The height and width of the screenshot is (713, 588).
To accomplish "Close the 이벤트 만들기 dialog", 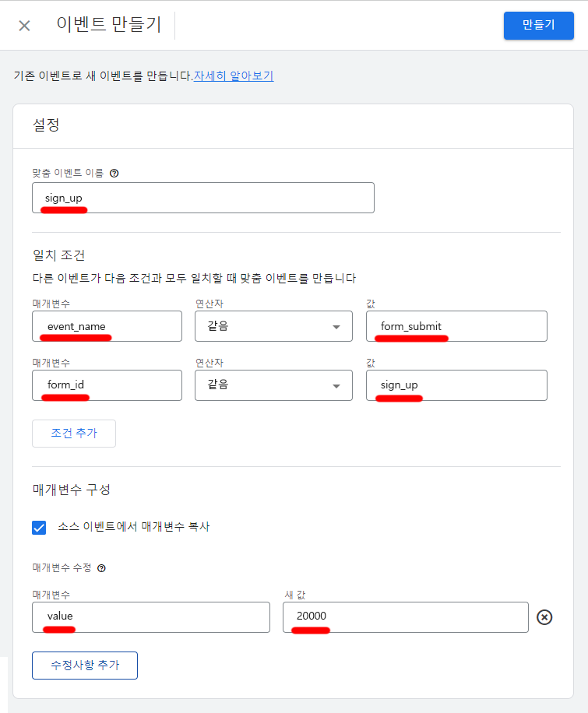I will [x=23, y=26].
